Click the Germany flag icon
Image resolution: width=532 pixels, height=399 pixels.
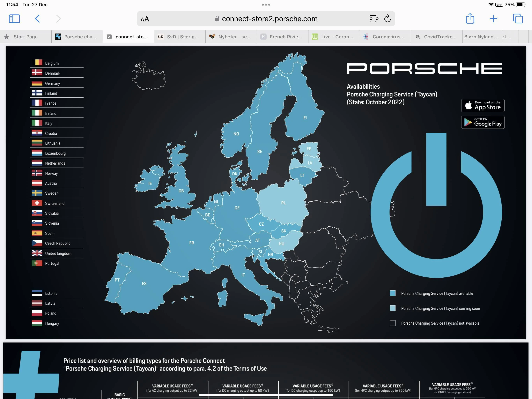[37, 83]
